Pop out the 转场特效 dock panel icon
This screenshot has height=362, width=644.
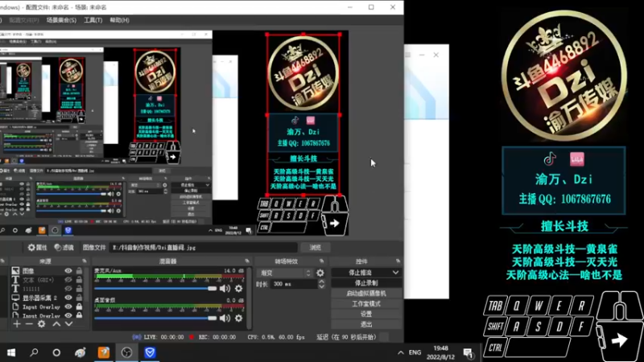[x=321, y=261]
